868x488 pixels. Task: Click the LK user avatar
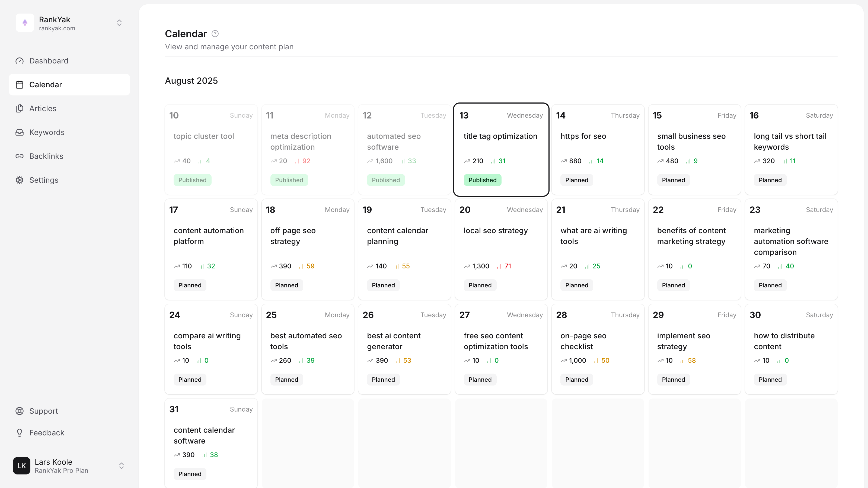(x=22, y=466)
